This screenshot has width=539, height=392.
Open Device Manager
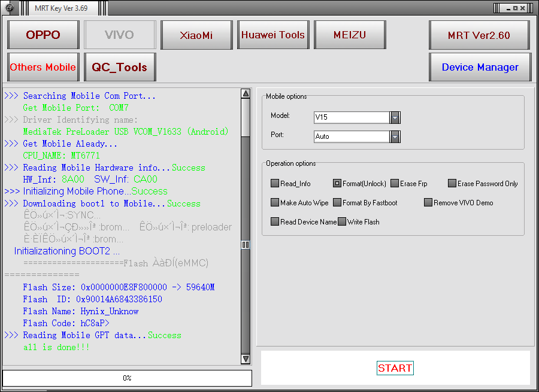(x=480, y=67)
